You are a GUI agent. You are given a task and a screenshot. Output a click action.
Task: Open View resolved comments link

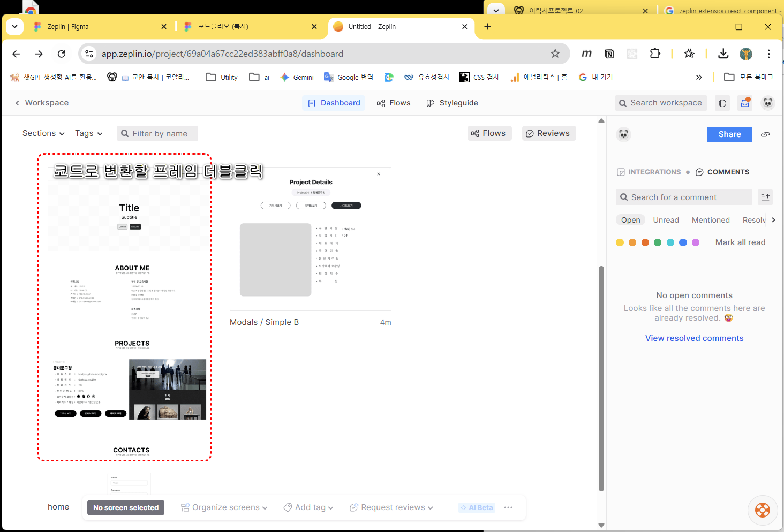tap(694, 338)
